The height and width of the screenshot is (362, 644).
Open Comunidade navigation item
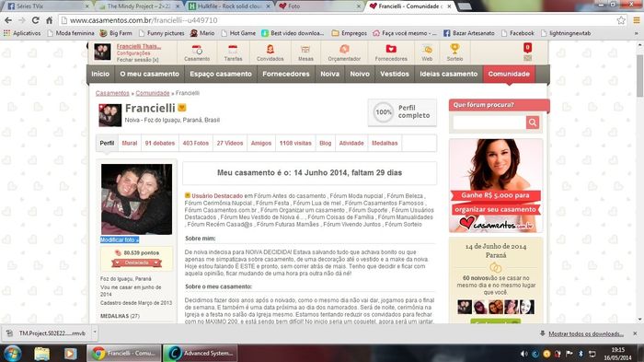pyautogui.click(x=509, y=74)
